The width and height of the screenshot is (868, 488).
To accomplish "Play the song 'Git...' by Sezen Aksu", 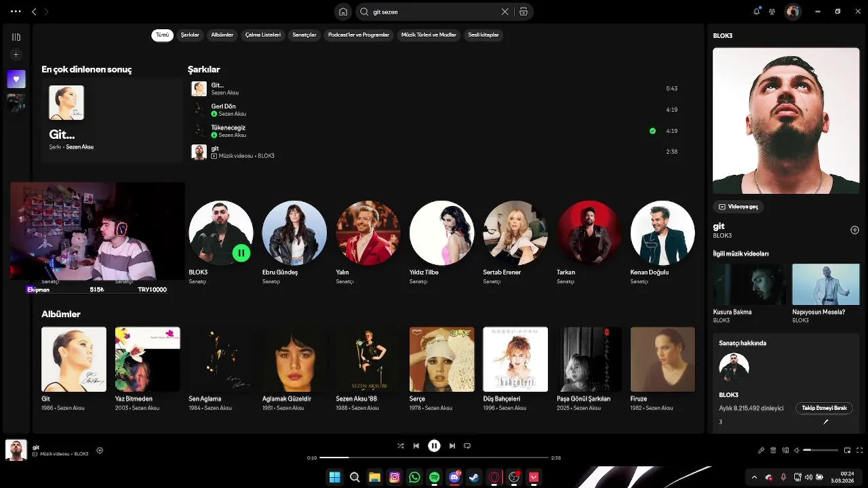I will (434, 88).
